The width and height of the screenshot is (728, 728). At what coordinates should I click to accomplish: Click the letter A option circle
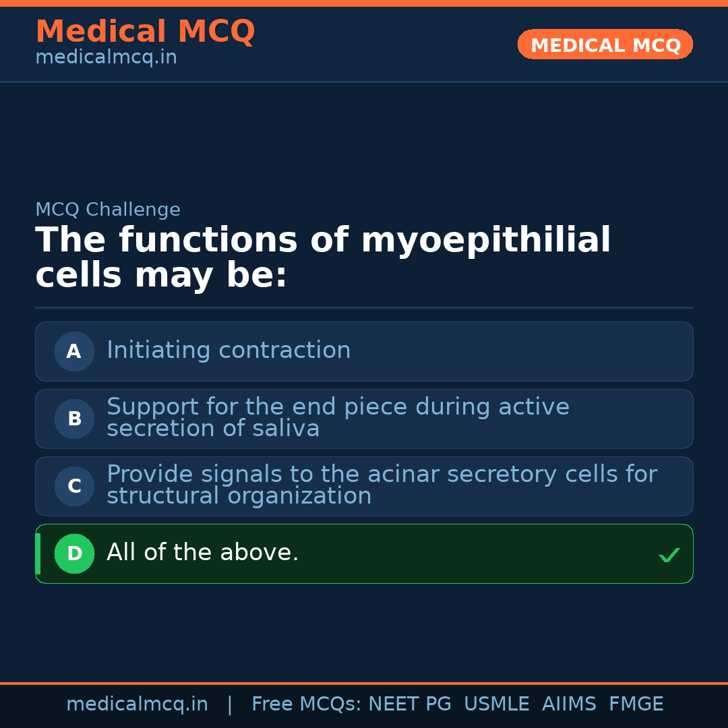[74, 351]
